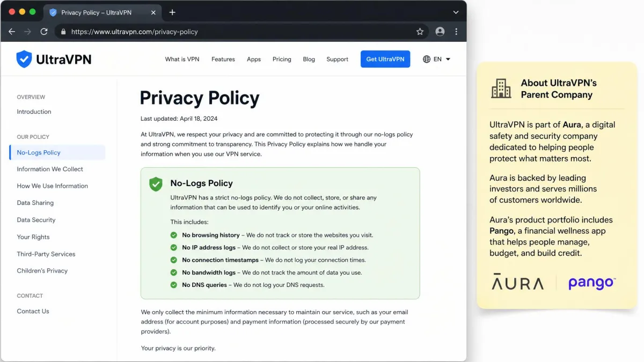Select No-Logs Policy in sidebar
Image resolution: width=644 pixels, height=362 pixels.
(57, 152)
